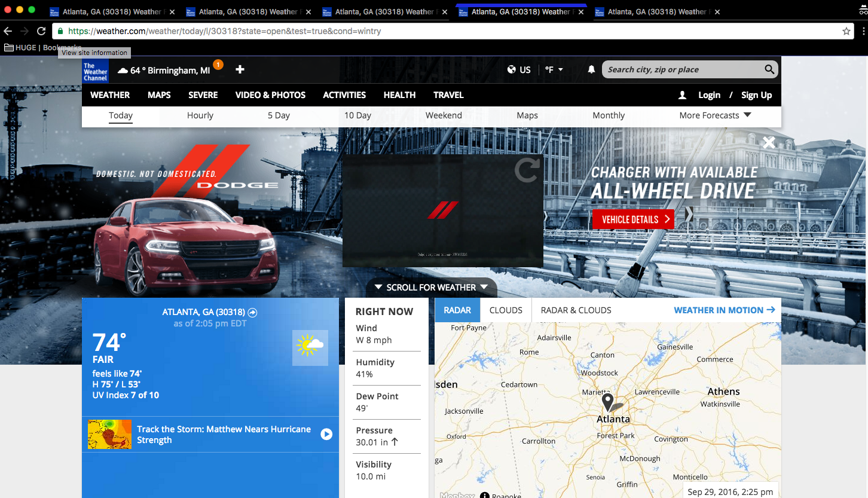The image size is (868, 498).
Task: Switch map to RADAR & CLOUDS tab
Action: click(576, 310)
